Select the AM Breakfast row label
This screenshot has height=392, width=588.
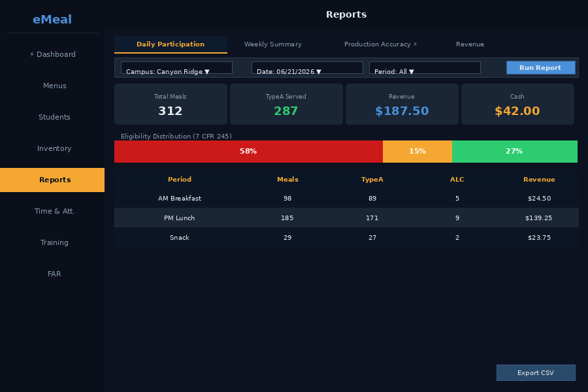(180, 199)
